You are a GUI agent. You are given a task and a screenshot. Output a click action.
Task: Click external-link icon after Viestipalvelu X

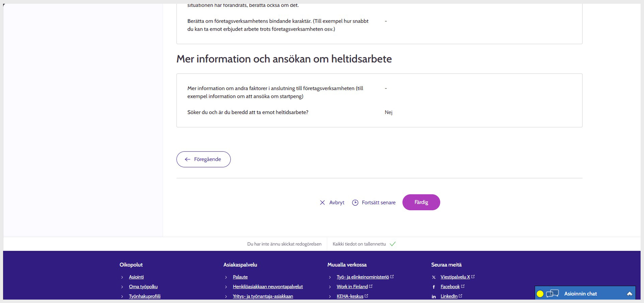473,277
